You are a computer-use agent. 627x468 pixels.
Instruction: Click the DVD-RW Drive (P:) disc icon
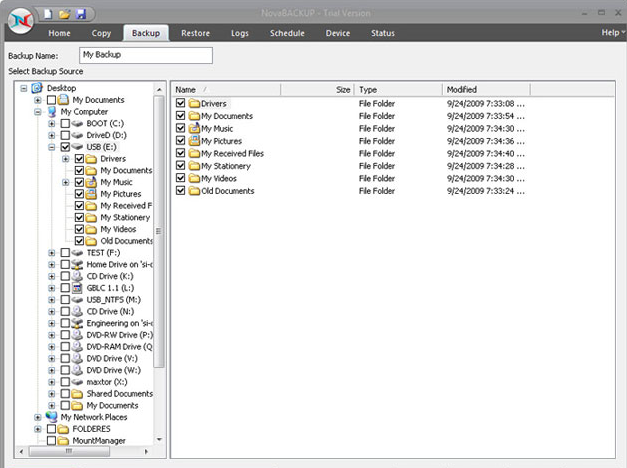tap(77, 335)
